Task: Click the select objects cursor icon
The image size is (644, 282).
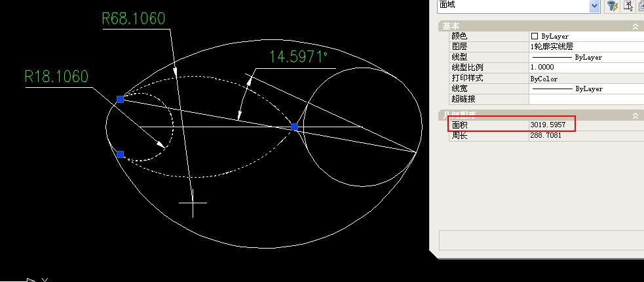Action: coord(628,5)
